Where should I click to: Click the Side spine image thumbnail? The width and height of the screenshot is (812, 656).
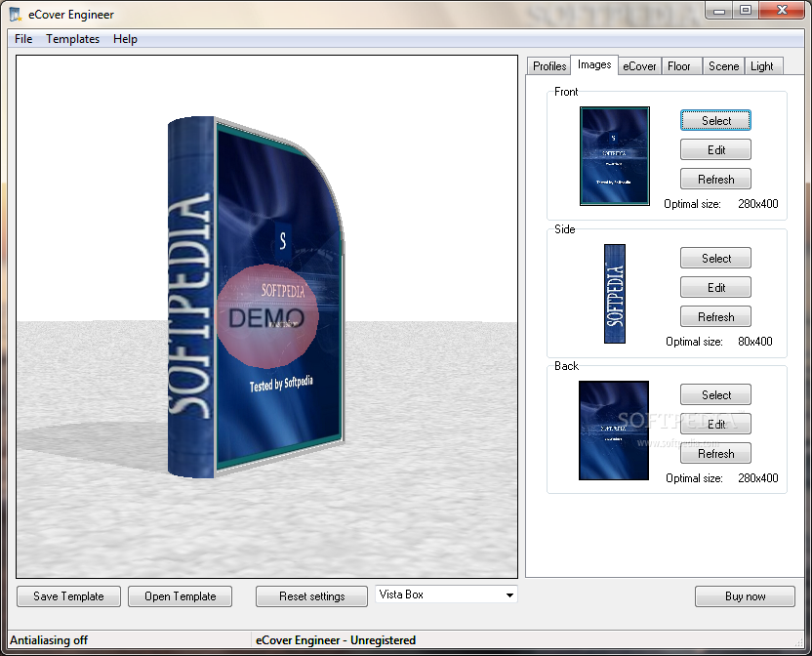click(615, 294)
